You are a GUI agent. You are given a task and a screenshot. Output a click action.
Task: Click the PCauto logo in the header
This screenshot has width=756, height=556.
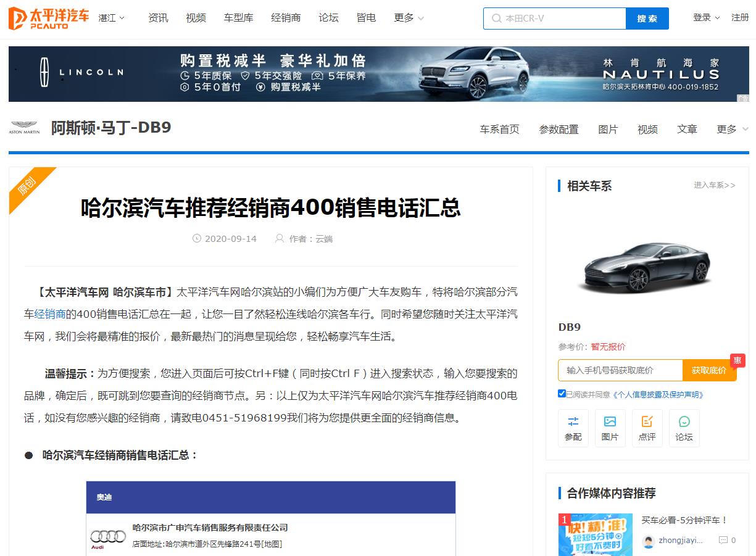[49, 19]
